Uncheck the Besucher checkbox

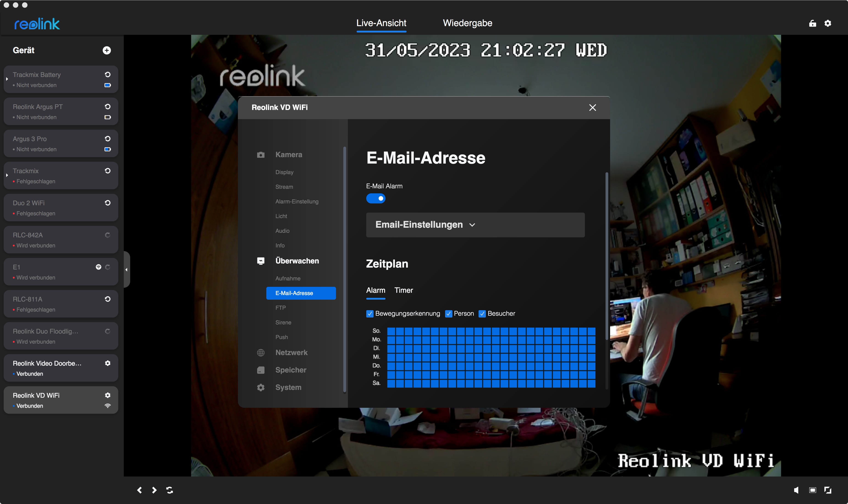pos(482,313)
